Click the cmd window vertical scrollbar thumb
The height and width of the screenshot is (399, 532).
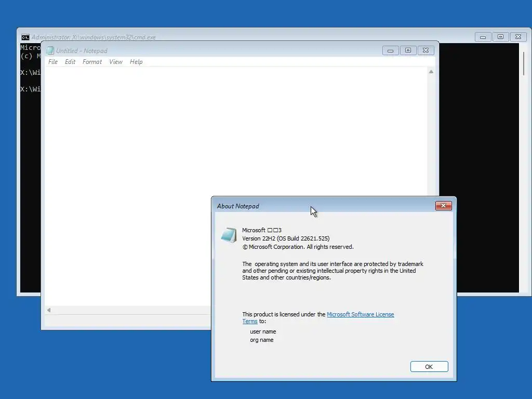coord(524,63)
